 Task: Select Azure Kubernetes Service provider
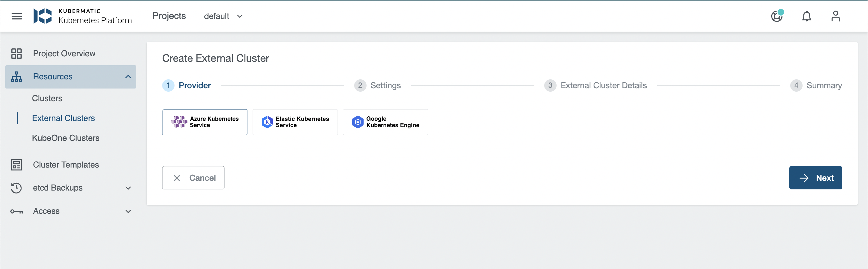(x=205, y=122)
